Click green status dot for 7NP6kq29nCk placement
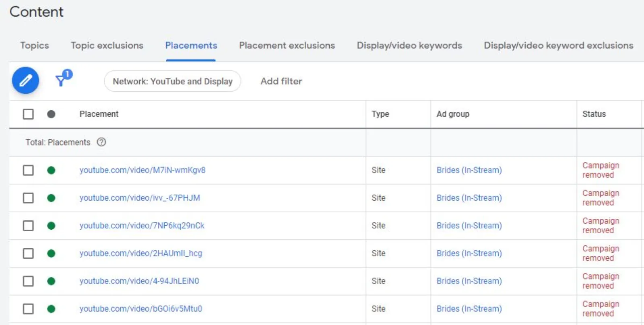 coord(51,226)
